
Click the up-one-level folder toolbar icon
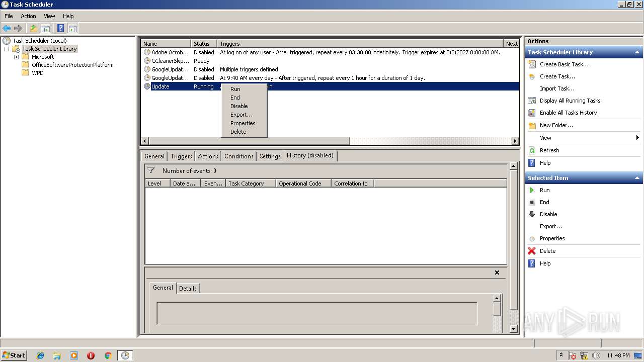tap(34, 29)
